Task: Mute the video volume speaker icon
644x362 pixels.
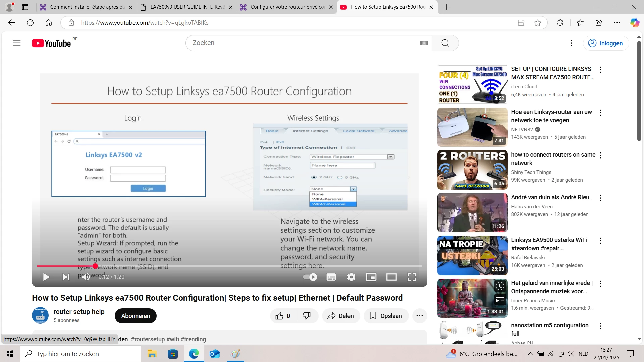Action: click(x=86, y=277)
